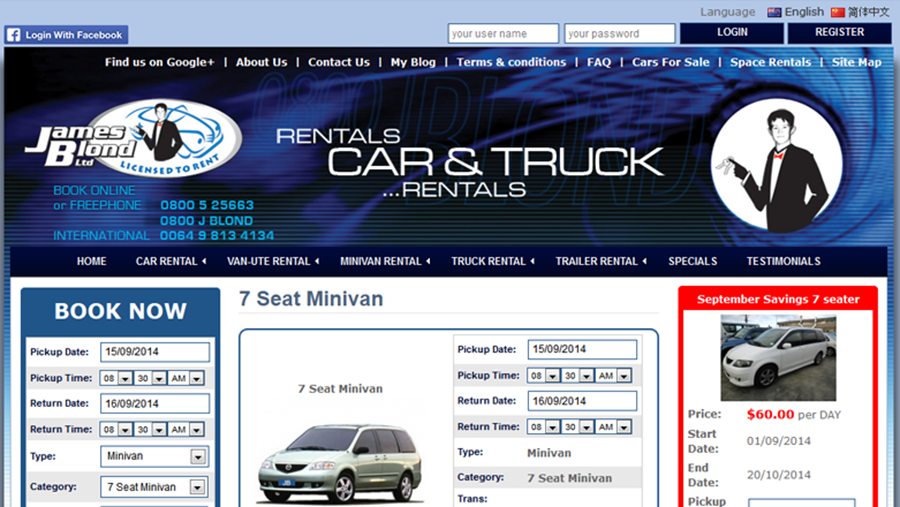Click the LOGIN button
900x507 pixels.
tap(732, 33)
